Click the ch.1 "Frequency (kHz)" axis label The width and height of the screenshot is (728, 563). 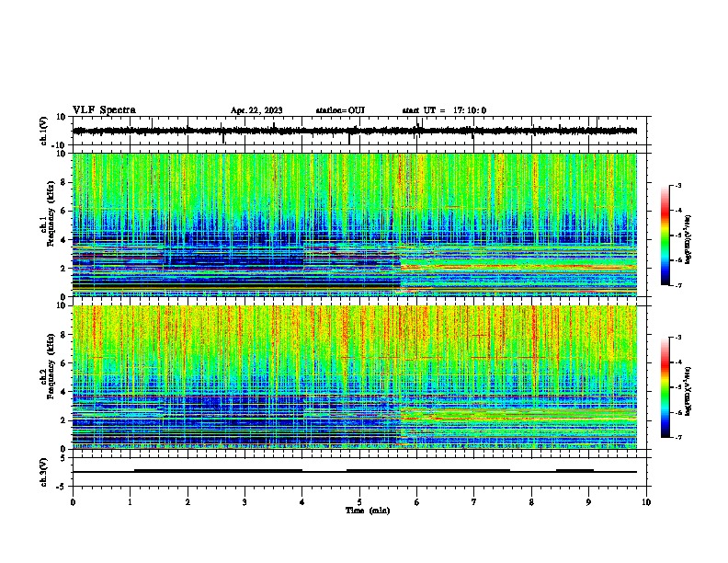pyautogui.click(x=51, y=213)
